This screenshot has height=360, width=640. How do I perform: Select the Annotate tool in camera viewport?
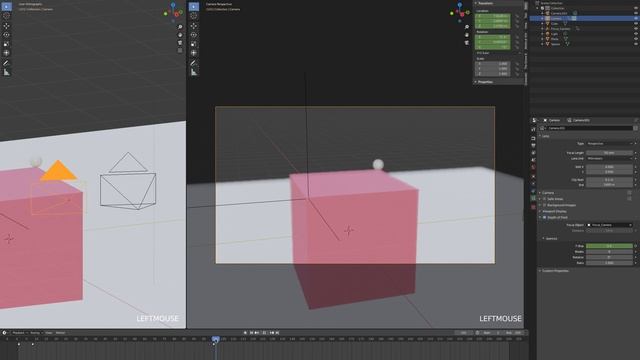(194, 63)
